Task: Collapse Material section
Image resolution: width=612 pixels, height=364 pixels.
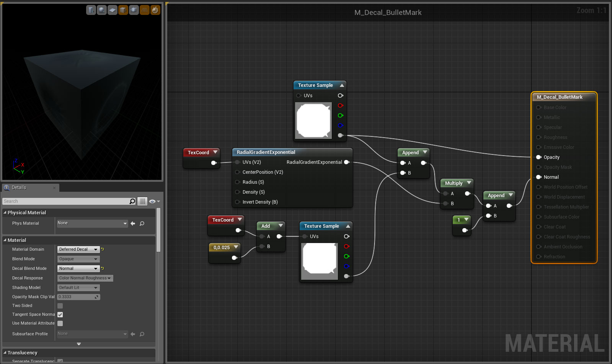Action: 5,240
